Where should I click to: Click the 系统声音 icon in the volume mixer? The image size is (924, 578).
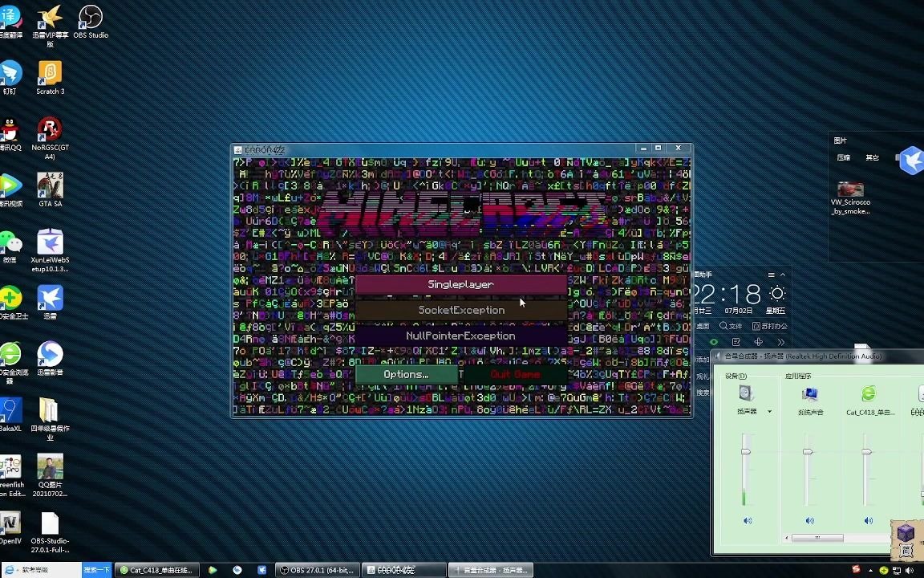(809, 394)
